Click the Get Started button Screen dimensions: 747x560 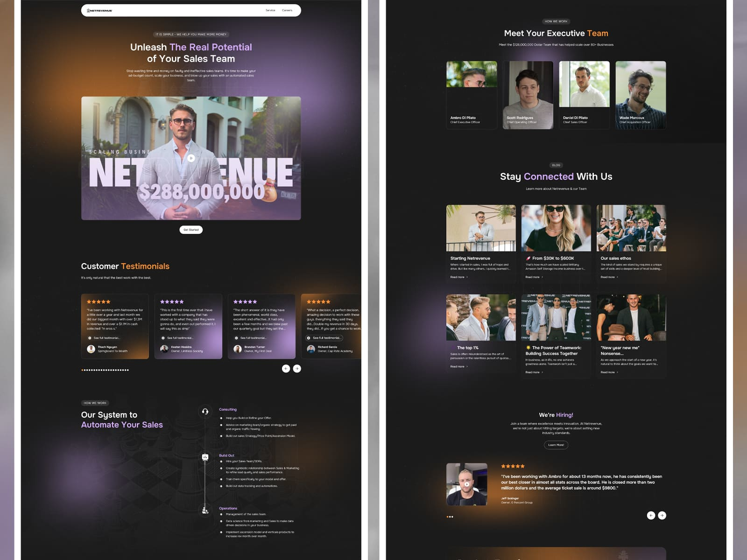pyautogui.click(x=191, y=230)
